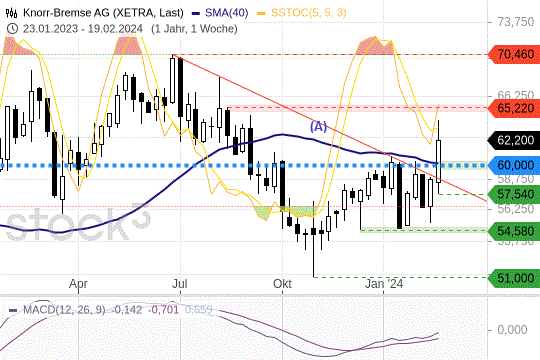Click the Okt label on the time axis
The image size is (540, 360).
click(x=282, y=284)
